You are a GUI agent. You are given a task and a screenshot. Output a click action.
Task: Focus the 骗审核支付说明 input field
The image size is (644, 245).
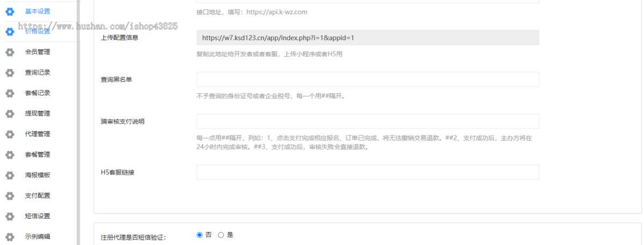point(368,121)
